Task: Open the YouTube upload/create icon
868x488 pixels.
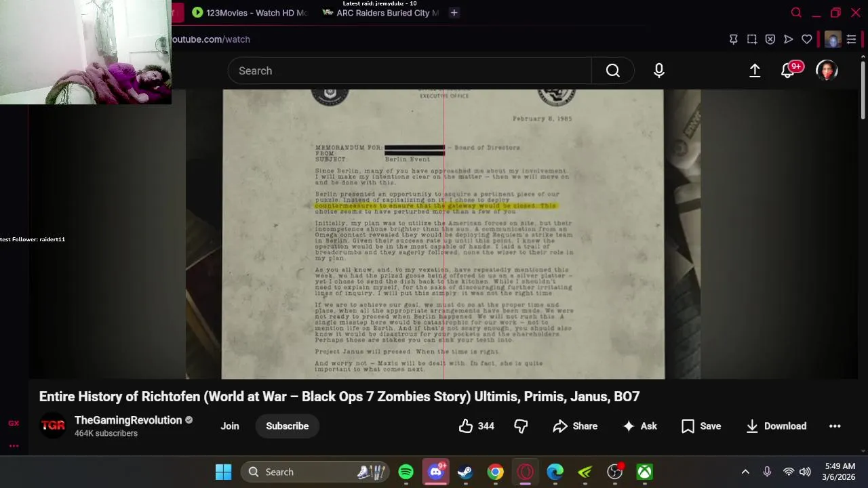Action: (755, 70)
